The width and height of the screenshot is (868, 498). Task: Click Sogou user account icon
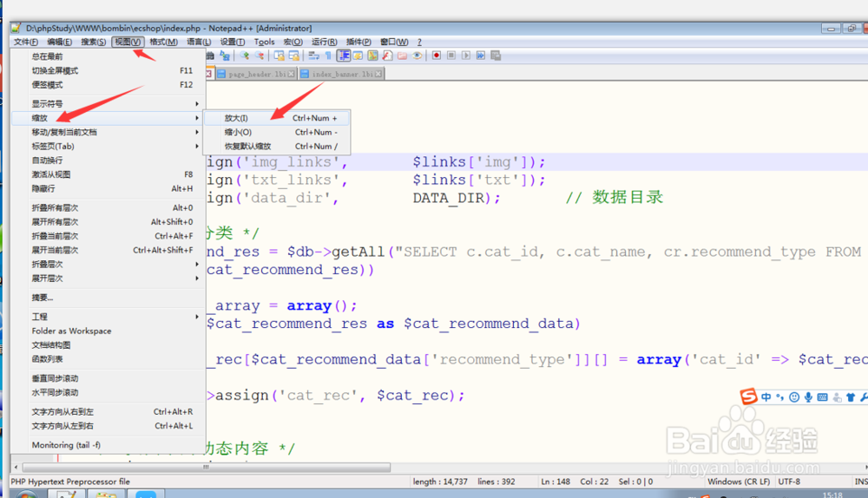837,397
